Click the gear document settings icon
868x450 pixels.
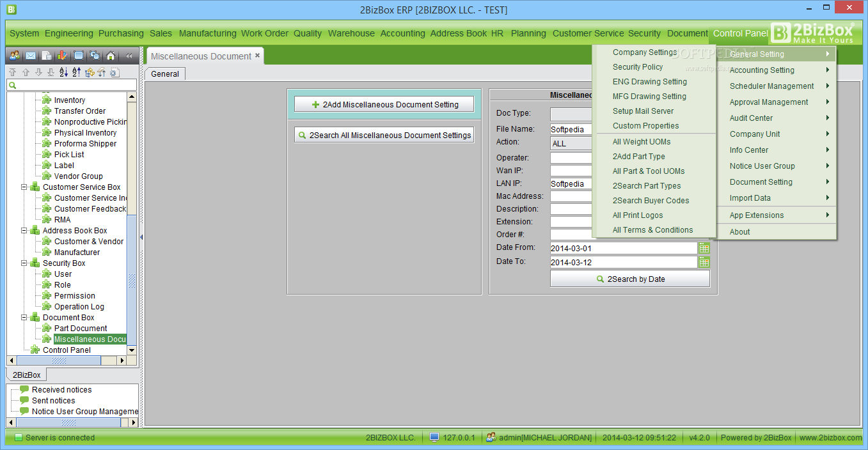(114, 72)
